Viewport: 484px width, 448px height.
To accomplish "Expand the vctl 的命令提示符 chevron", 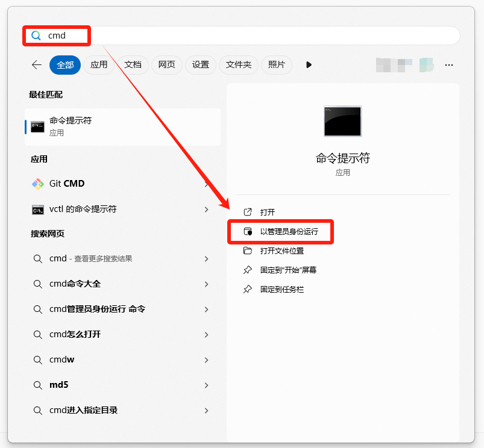I will pyautogui.click(x=206, y=210).
